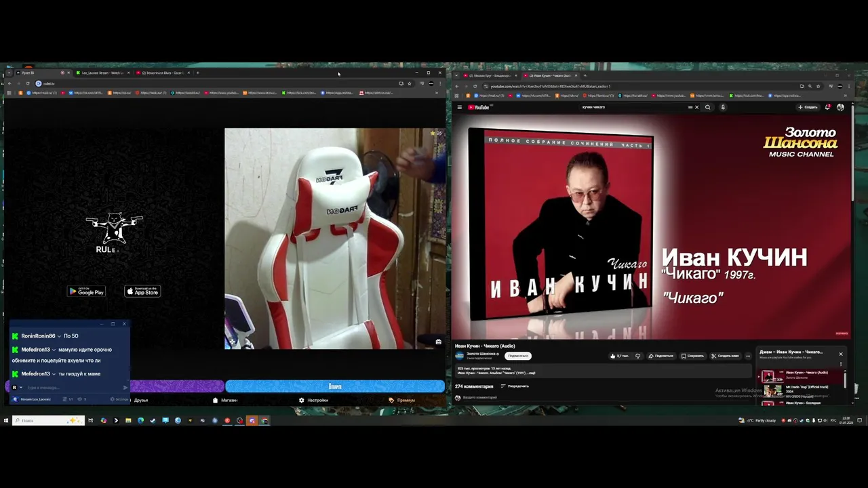Viewport: 868px width, 488px height.
Task: Open the Windows notification center
Action: tap(861, 420)
